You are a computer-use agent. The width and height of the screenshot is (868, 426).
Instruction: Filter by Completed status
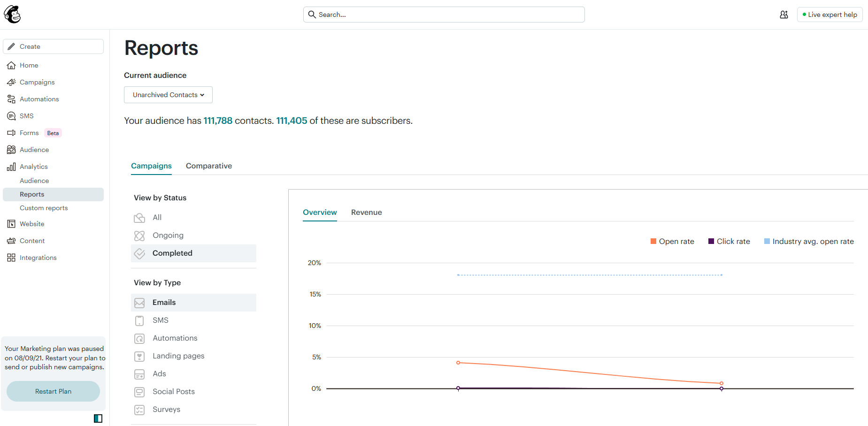pos(193,253)
